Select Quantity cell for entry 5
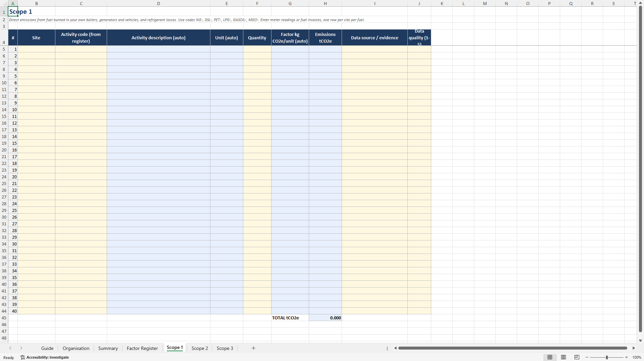644x361 pixels. click(x=257, y=76)
